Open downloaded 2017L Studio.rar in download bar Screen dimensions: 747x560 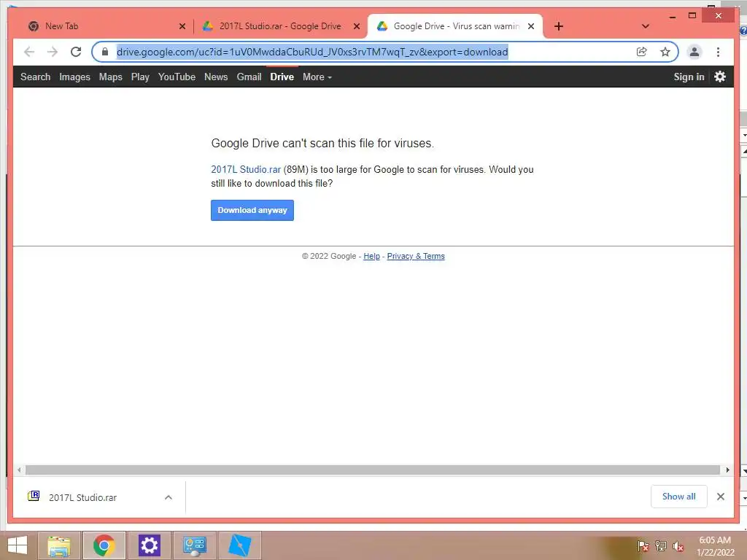83,497
